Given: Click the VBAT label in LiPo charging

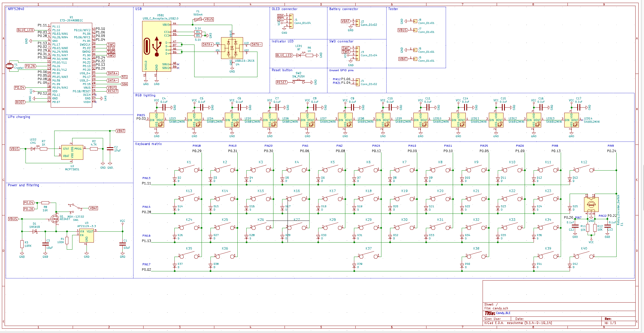Looking at the screenshot, I should [x=120, y=131].
